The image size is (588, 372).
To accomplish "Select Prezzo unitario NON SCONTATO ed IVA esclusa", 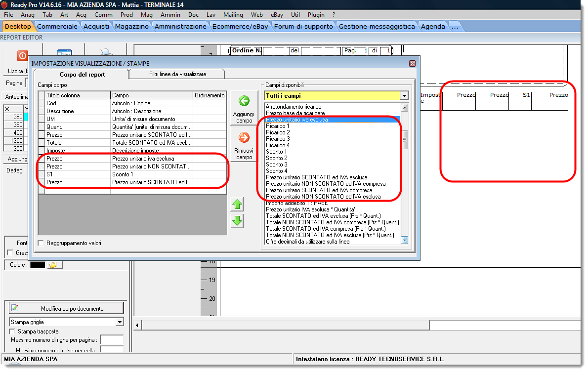I will 323,197.
